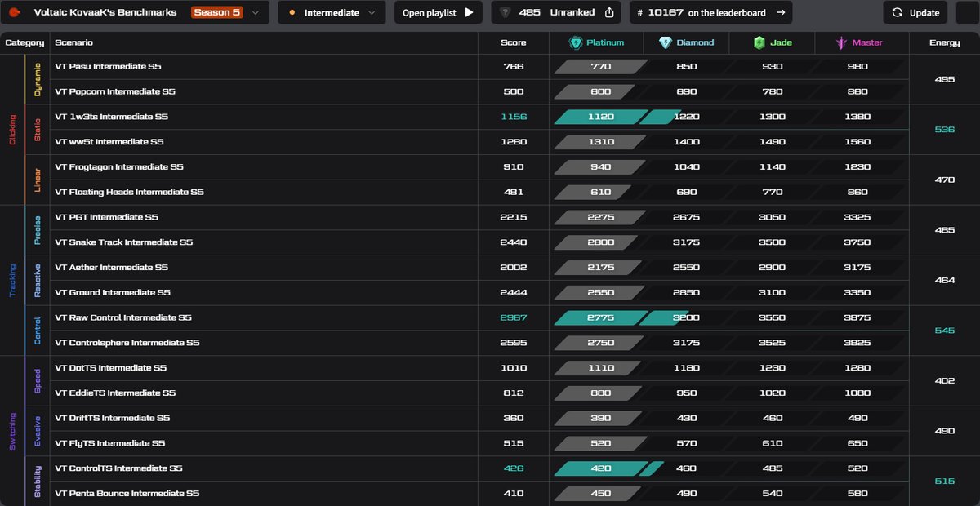Click the refresh icon in the Update button
The height and width of the screenshot is (506, 980).
(x=898, y=12)
